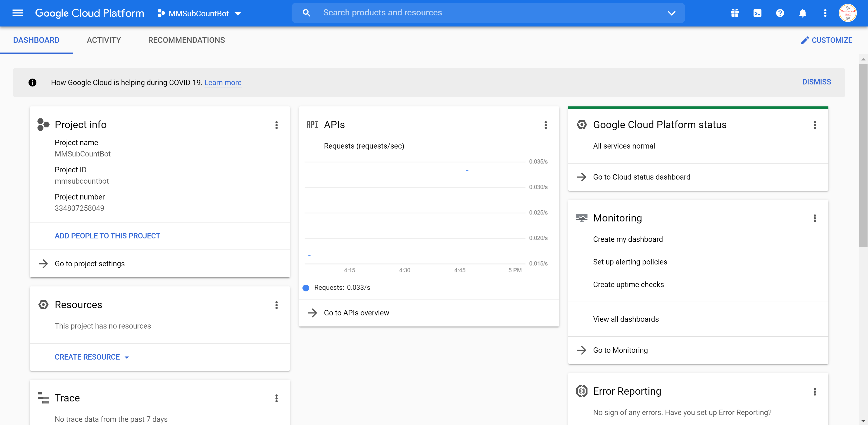Click the Google Cloud Platform logo text
Screen dimensions: 868x425
tap(89, 13)
